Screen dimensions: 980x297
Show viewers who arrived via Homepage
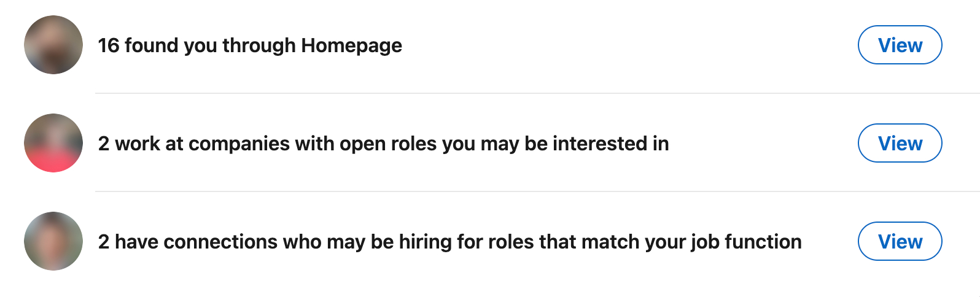(x=900, y=45)
